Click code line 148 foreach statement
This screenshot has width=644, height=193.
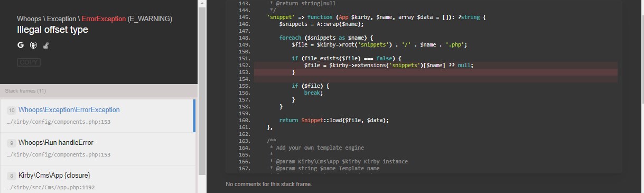[x=326, y=38]
